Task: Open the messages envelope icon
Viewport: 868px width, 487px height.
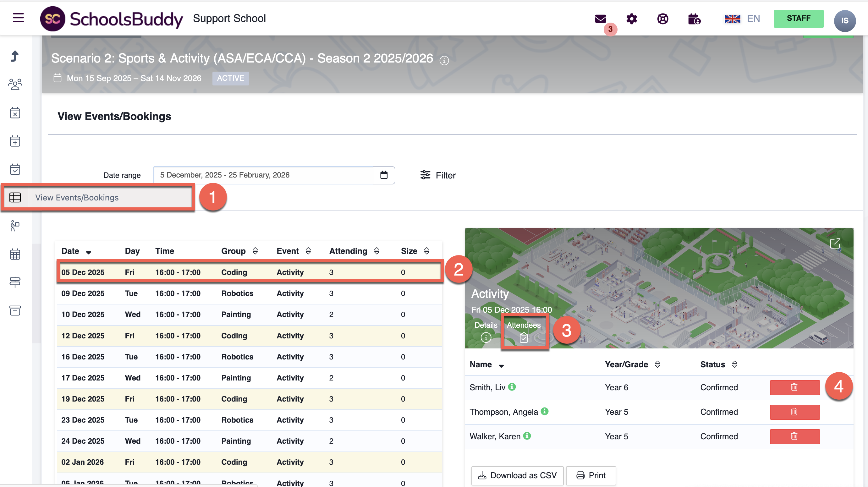Action: point(601,19)
